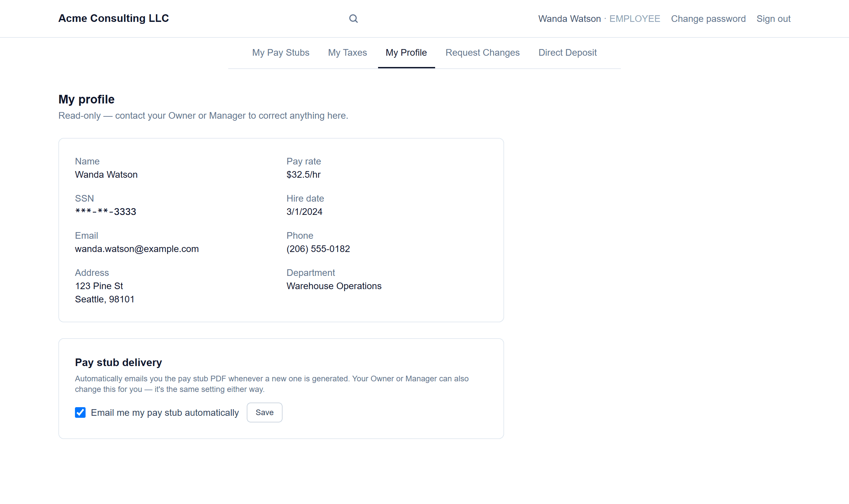The height and width of the screenshot is (504, 849).
Task: Click the hire date 3/1/2024
Action: (304, 212)
